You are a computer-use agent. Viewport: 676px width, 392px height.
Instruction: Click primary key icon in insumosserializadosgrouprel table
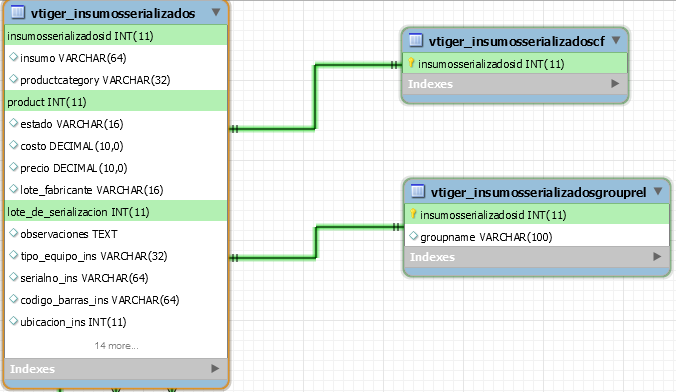click(x=413, y=214)
